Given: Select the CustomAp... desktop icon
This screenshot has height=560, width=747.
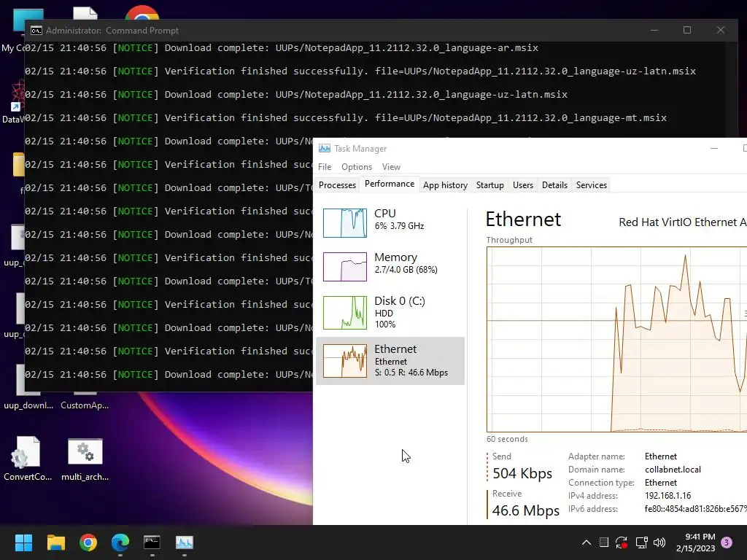Looking at the screenshot, I should pos(85,400).
